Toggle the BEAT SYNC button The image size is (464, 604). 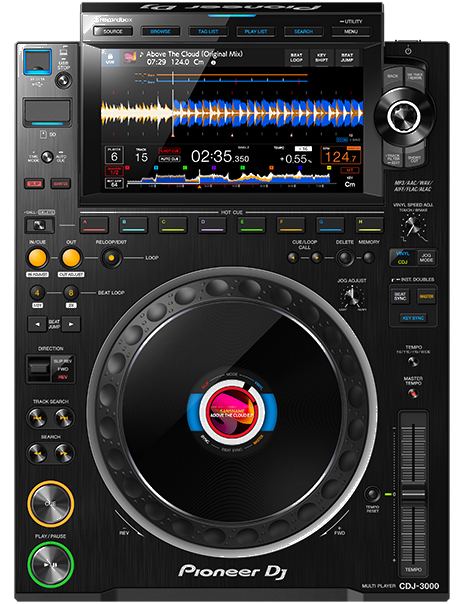click(x=400, y=296)
